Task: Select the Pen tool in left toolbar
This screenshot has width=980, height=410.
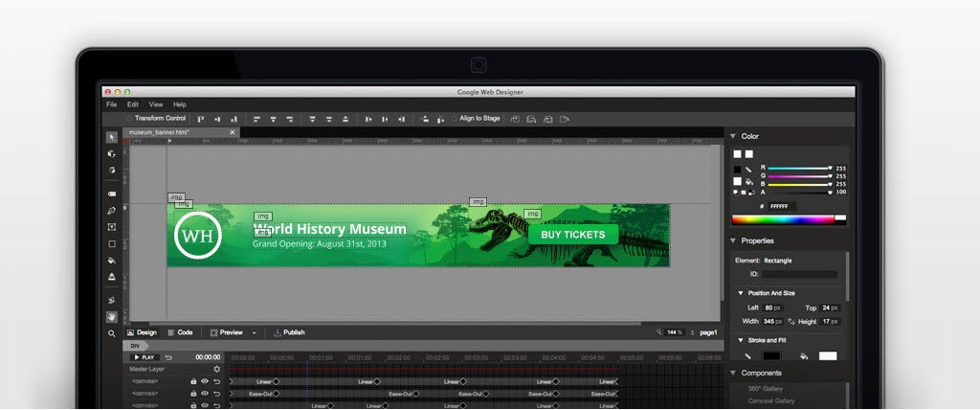Action: (112, 210)
